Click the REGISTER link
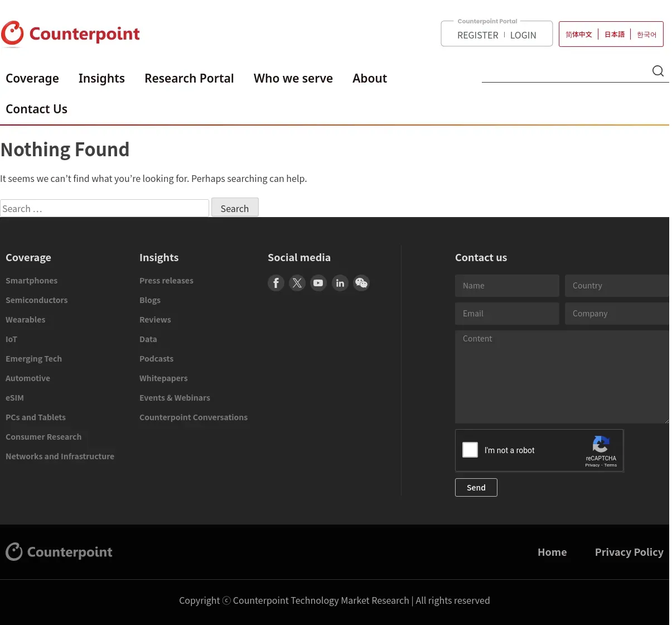The image size is (672, 625). [x=478, y=35]
